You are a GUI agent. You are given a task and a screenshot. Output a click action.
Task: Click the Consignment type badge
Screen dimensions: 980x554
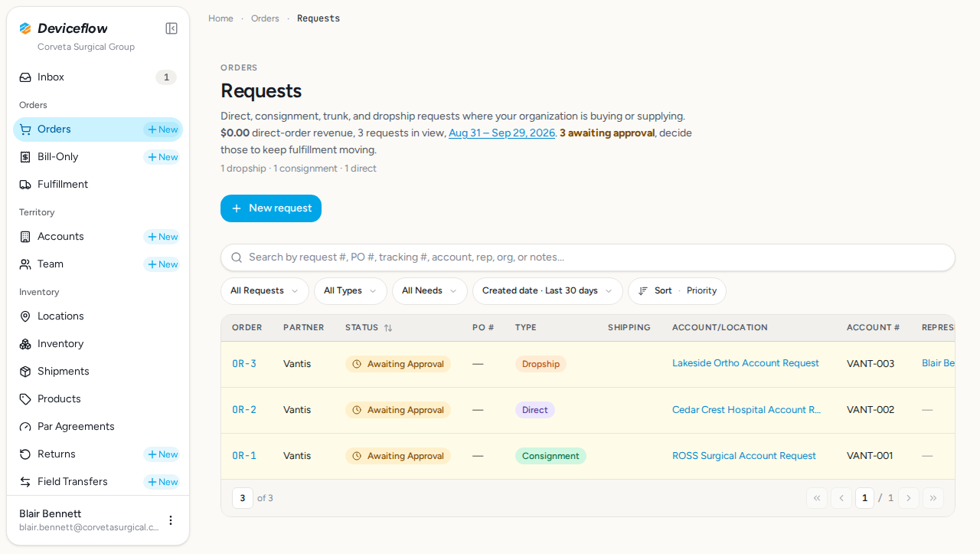(x=550, y=456)
